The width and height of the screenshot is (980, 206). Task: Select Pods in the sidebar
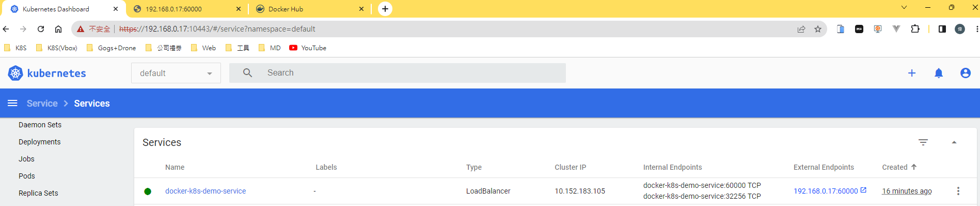coord(27,176)
